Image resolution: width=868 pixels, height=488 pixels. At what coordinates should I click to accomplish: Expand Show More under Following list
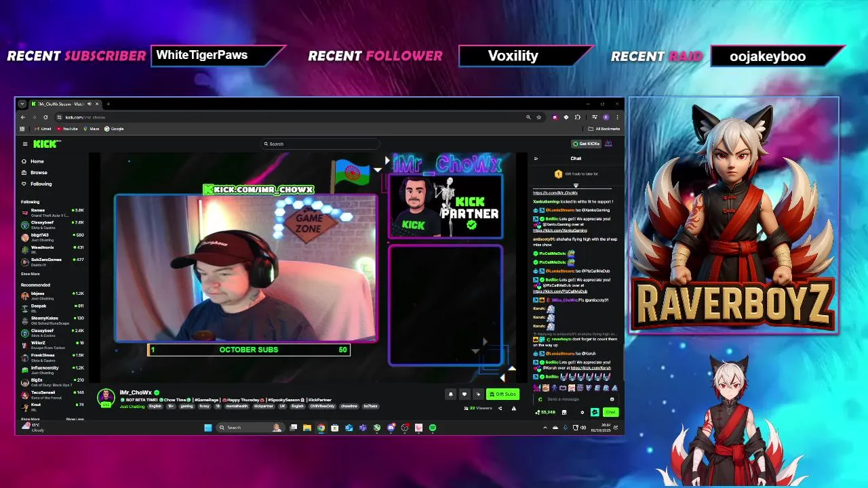[x=31, y=274]
